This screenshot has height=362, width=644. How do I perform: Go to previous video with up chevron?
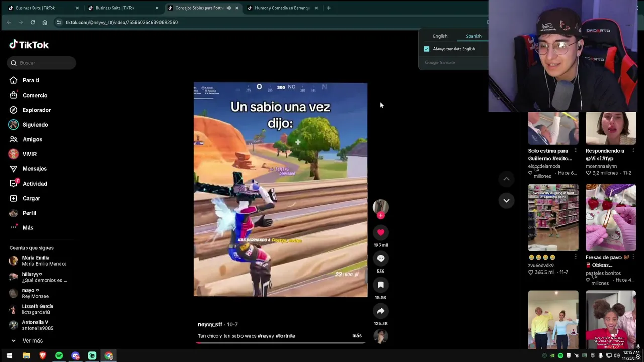tap(506, 179)
